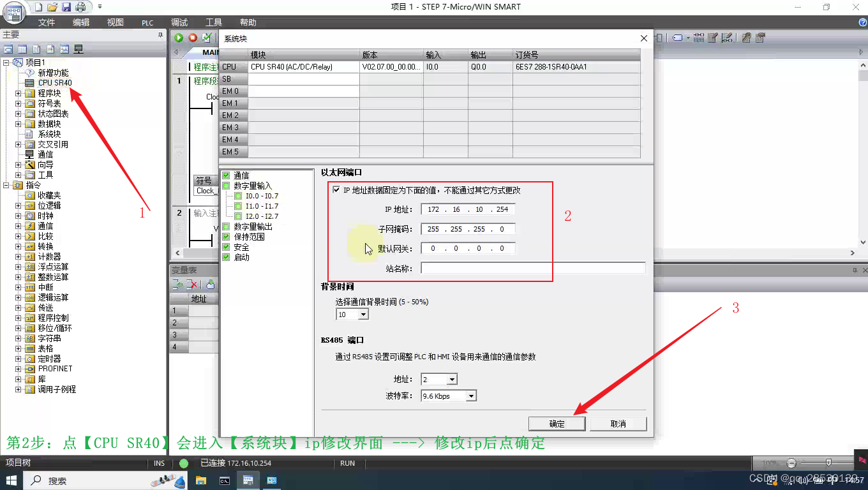
Task: Click the green RUN button in program editor toolbar
Action: (179, 38)
